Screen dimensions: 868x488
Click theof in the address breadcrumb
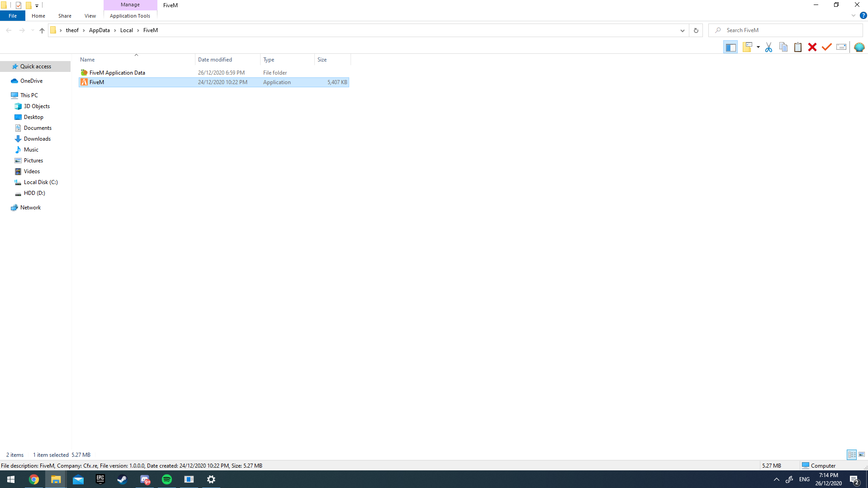point(72,30)
